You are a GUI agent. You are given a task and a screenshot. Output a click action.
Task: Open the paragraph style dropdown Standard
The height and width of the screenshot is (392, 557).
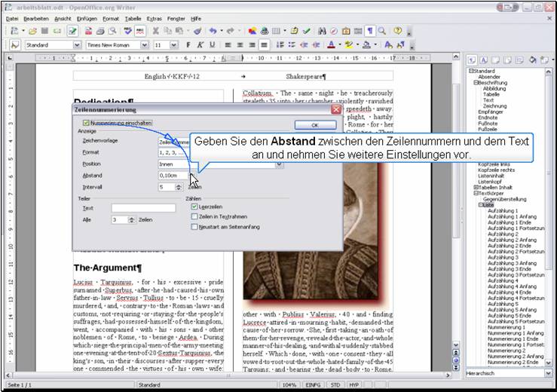pos(77,45)
